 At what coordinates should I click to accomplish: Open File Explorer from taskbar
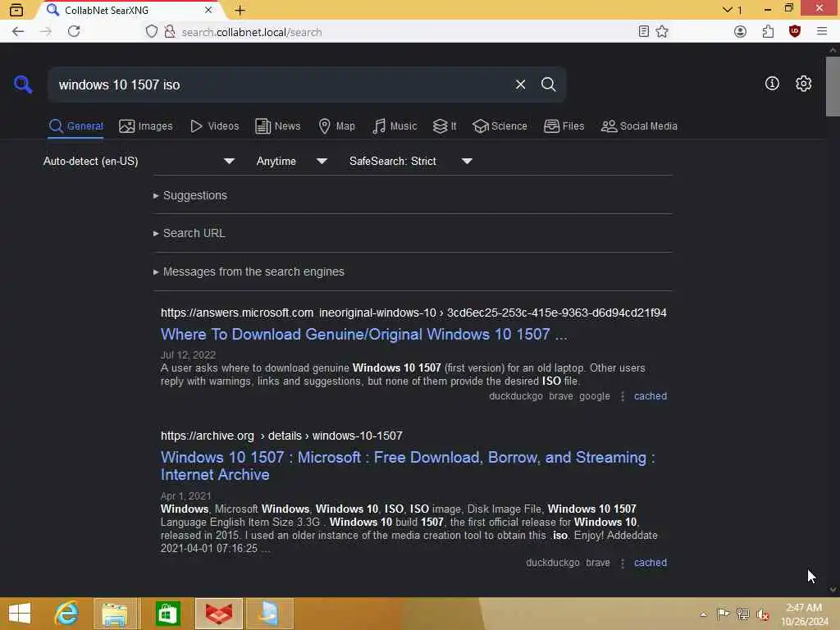coord(115,614)
